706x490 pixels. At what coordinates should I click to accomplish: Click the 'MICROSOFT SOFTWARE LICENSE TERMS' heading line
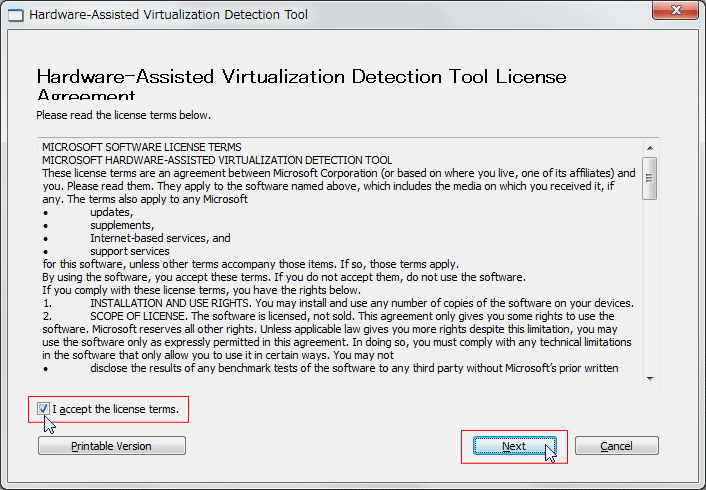[x=142, y=147]
